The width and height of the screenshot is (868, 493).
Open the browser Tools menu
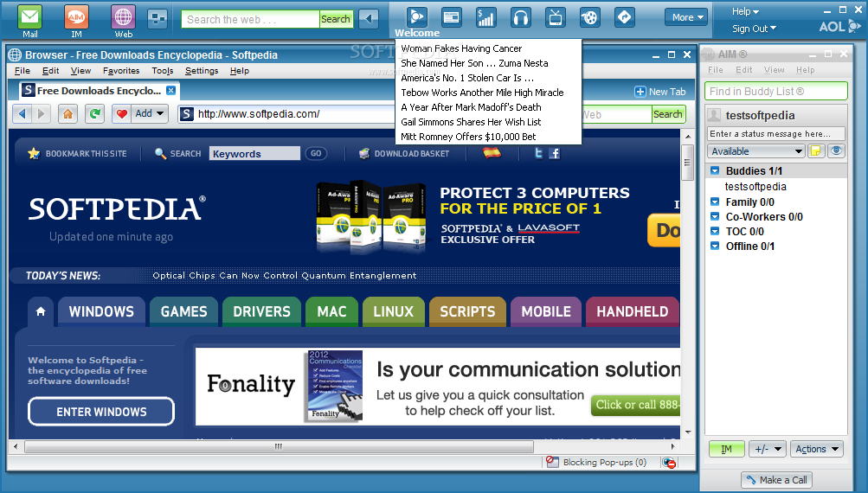click(x=162, y=71)
